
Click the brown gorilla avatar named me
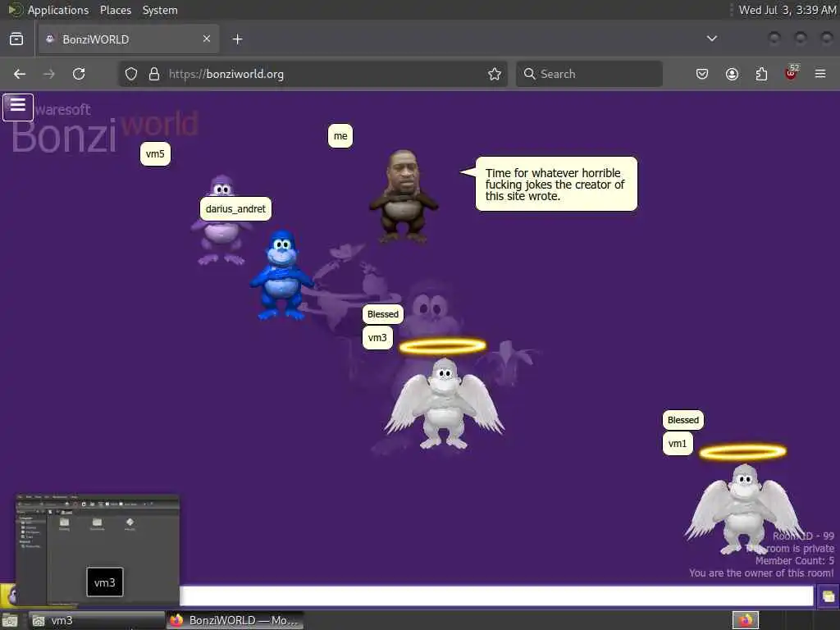click(404, 197)
